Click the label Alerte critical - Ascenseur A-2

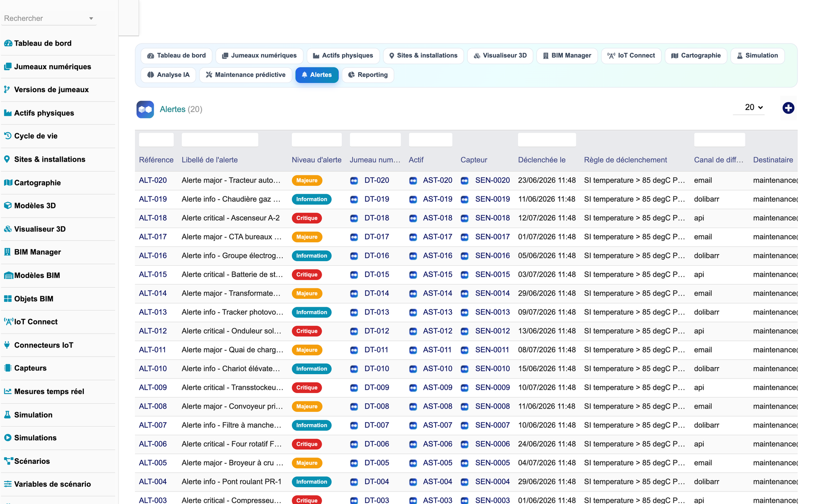[231, 218]
